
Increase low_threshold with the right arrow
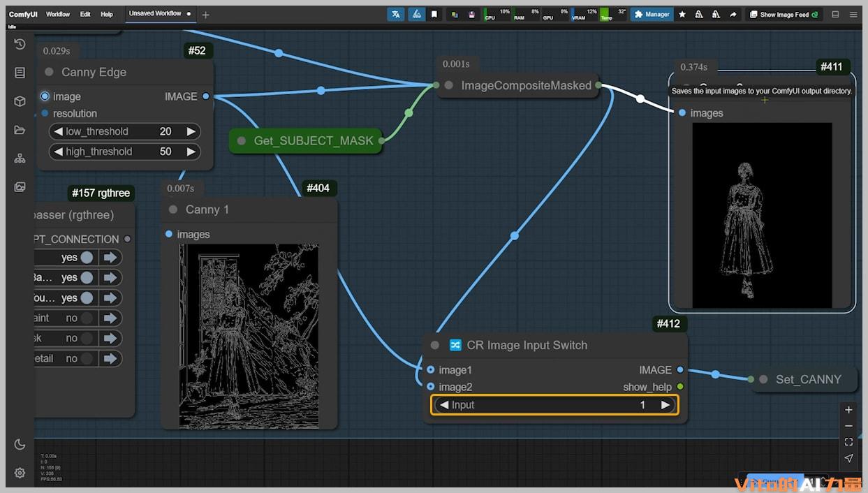191,131
